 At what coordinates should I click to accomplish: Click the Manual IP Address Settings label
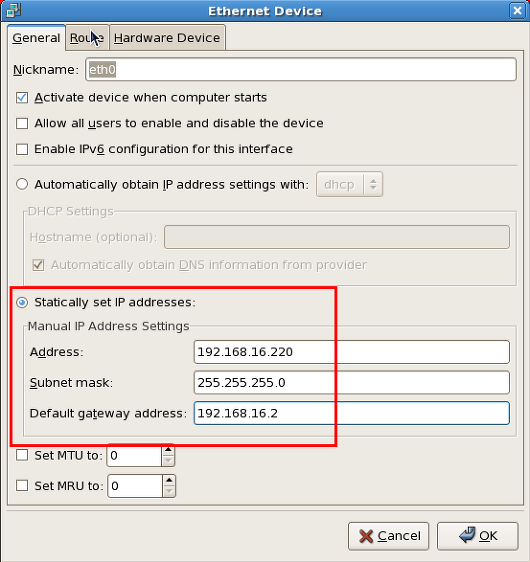[x=109, y=326]
